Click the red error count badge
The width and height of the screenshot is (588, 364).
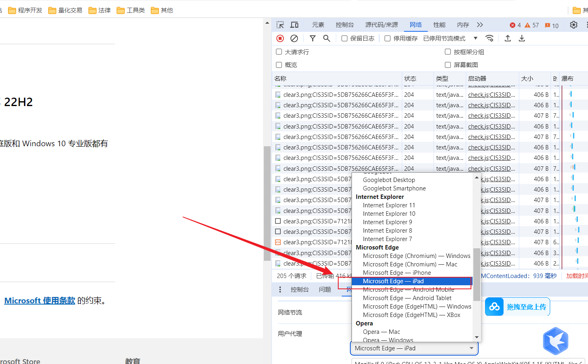pos(515,25)
